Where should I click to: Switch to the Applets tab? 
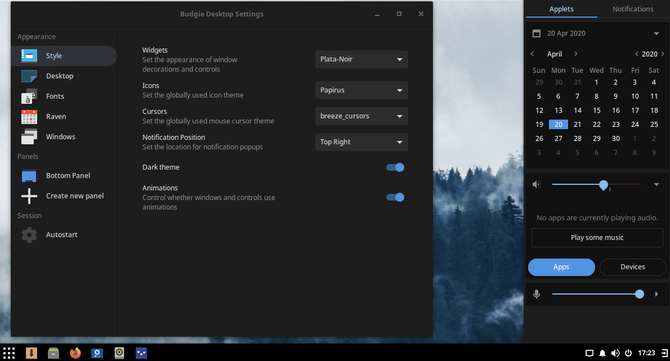(x=561, y=9)
